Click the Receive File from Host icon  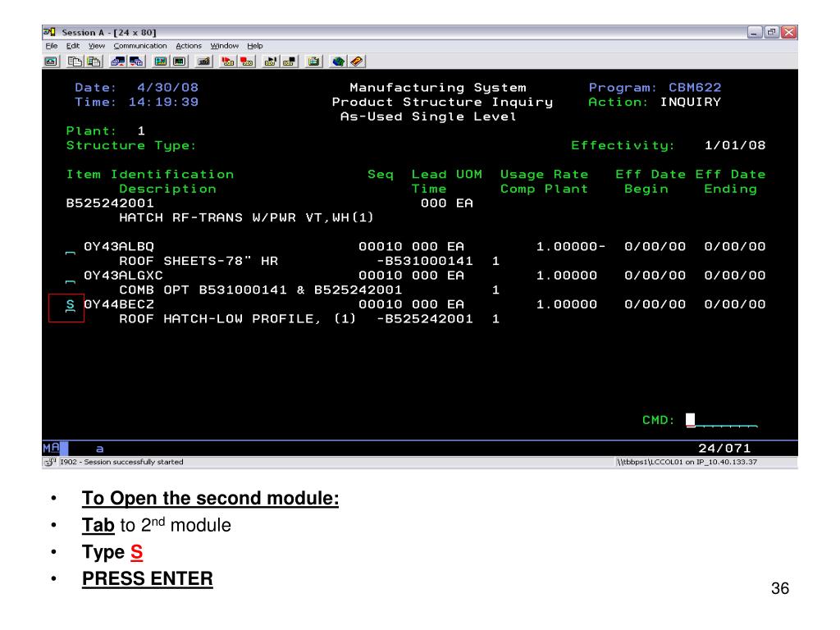pos(136,62)
